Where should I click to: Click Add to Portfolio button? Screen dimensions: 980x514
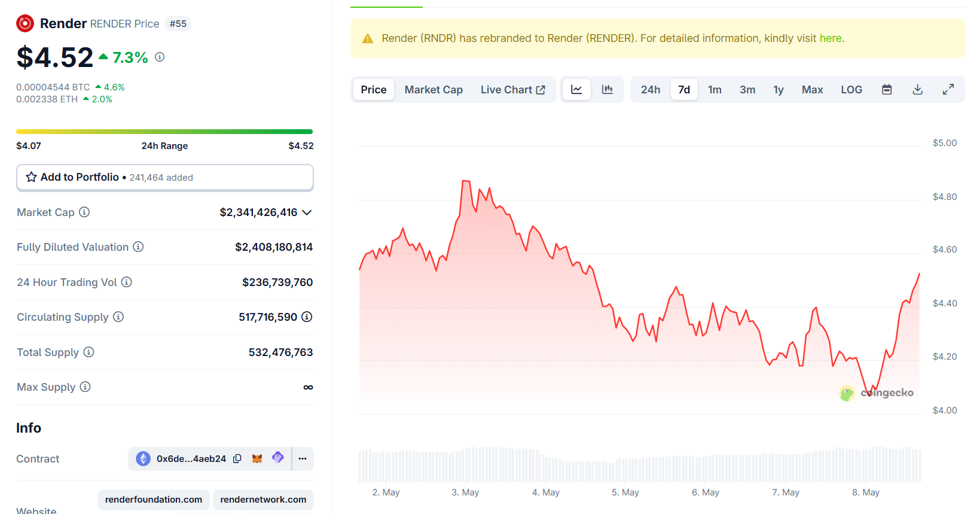(165, 178)
